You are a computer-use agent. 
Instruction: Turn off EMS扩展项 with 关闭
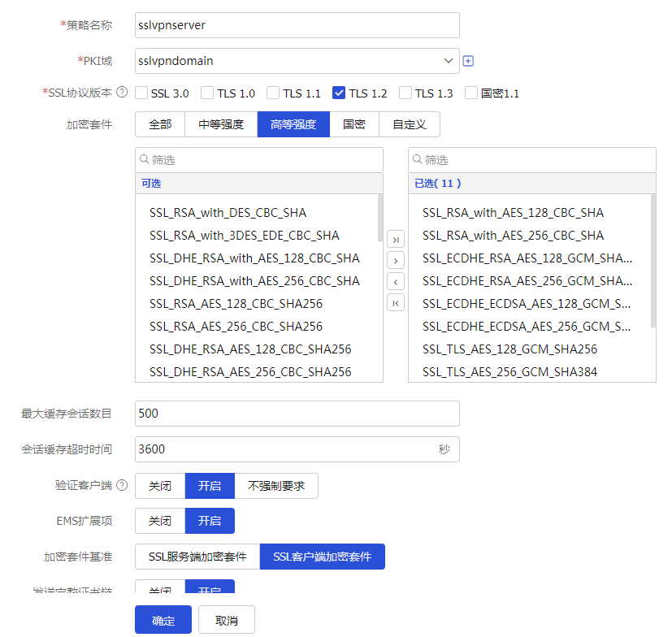(x=160, y=521)
